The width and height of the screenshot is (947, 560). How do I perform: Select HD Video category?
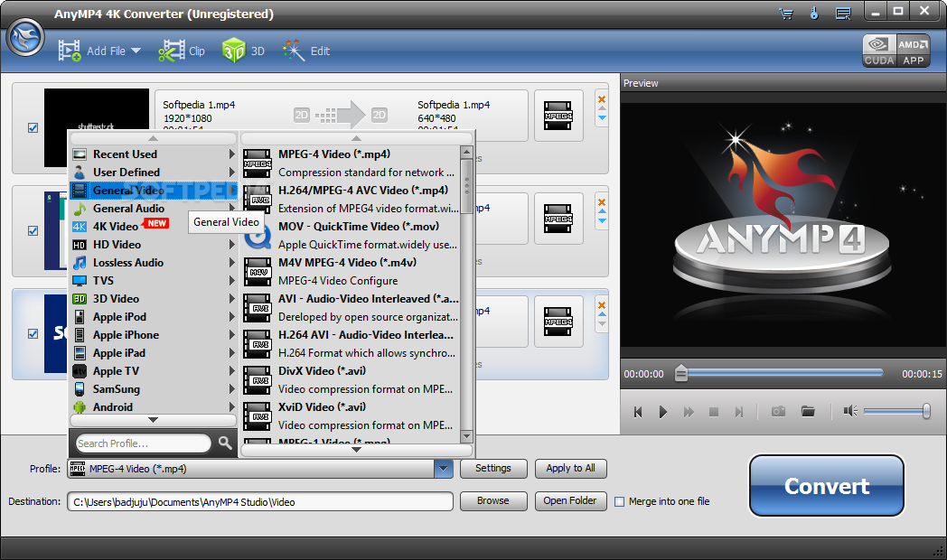pos(154,245)
